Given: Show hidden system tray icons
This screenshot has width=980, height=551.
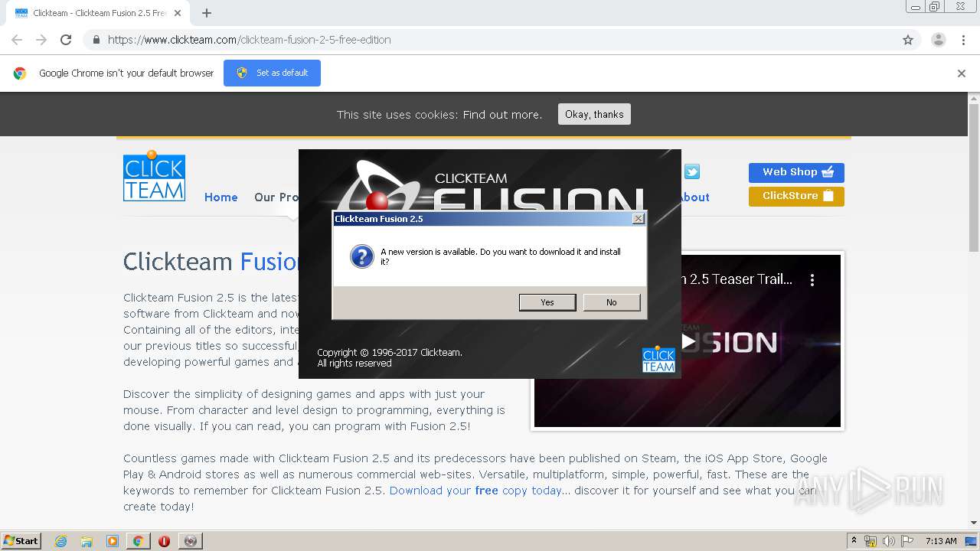Looking at the screenshot, I should [x=854, y=541].
